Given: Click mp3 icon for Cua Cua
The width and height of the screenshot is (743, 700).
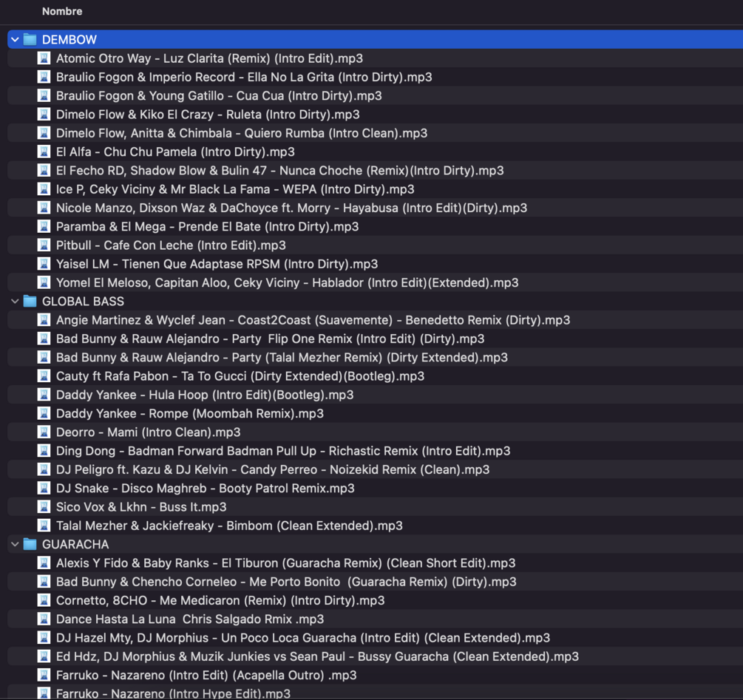Looking at the screenshot, I should point(44,95).
